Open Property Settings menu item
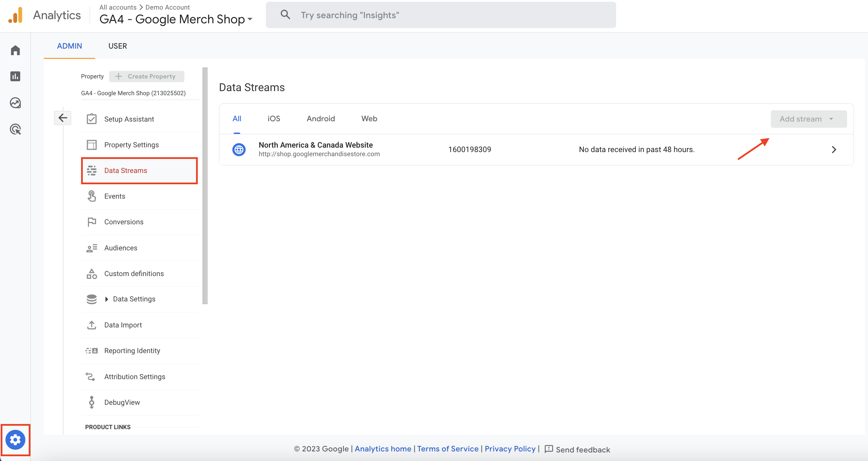This screenshot has height=461, width=868. (140, 145)
